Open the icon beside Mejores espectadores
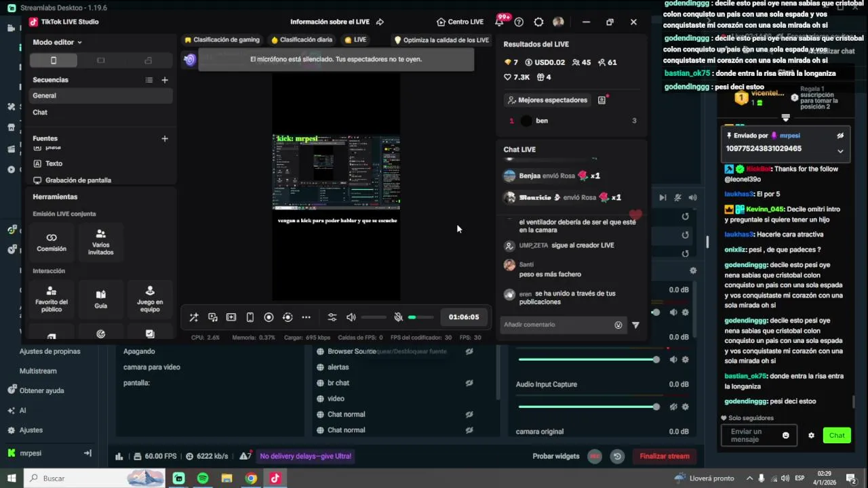This screenshot has height=488, width=868. click(601, 100)
